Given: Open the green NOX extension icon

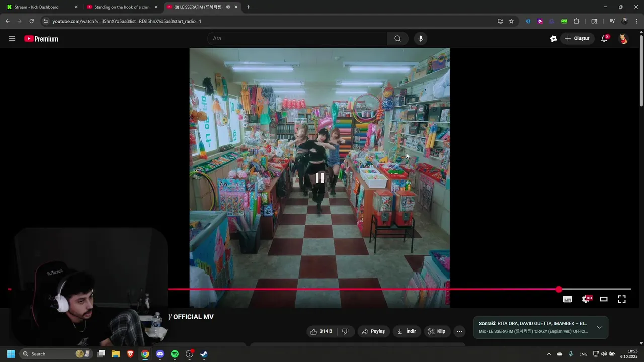Looking at the screenshot, I should (564, 21).
